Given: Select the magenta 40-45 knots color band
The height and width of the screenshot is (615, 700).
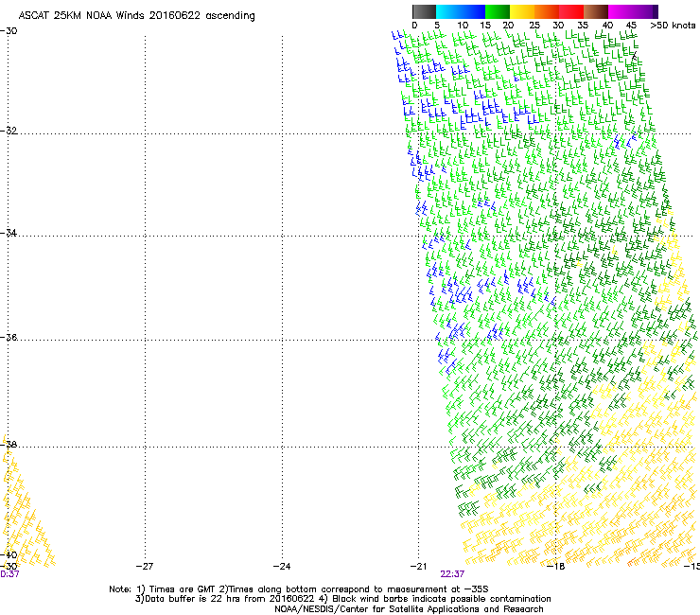Looking at the screenshot, I should point(621,11).
